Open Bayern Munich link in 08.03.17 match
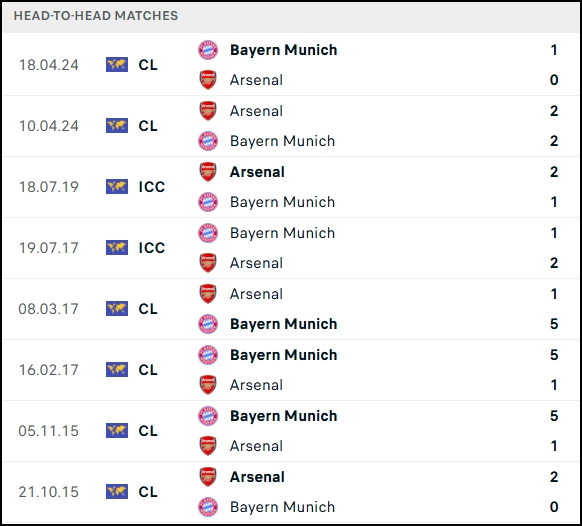 (x=284, y=324)
